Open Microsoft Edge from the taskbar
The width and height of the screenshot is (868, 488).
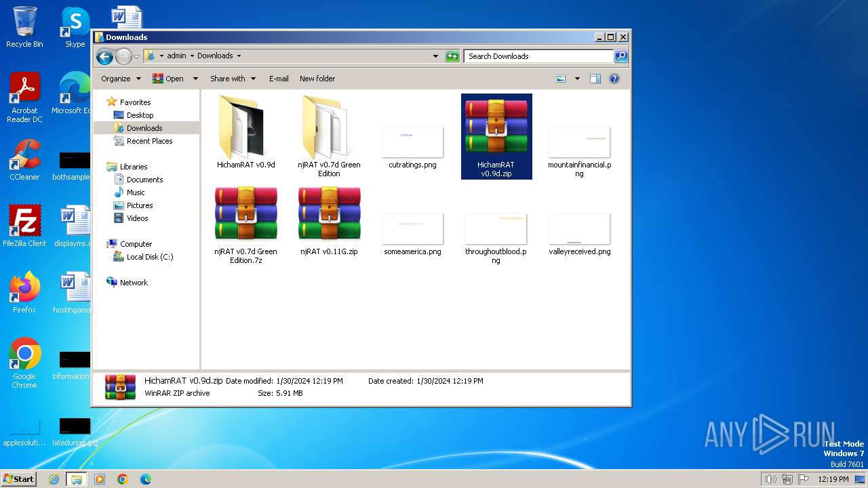[145, 479]
